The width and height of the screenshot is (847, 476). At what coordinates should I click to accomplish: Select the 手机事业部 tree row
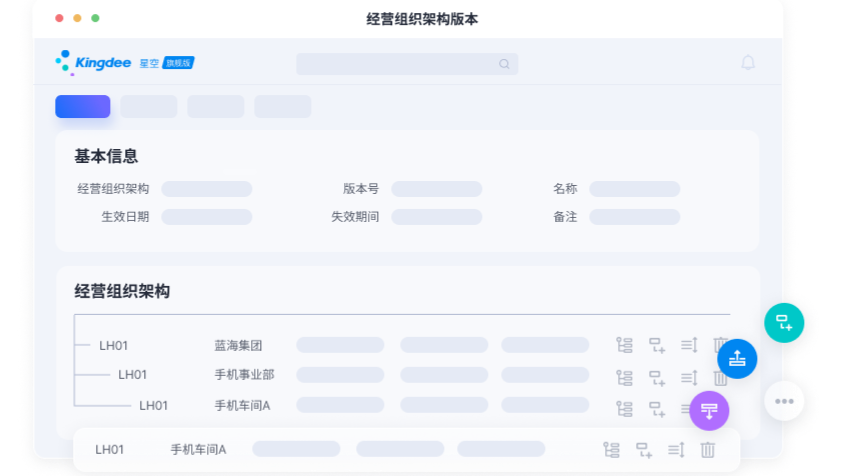(x=402, y=375)
